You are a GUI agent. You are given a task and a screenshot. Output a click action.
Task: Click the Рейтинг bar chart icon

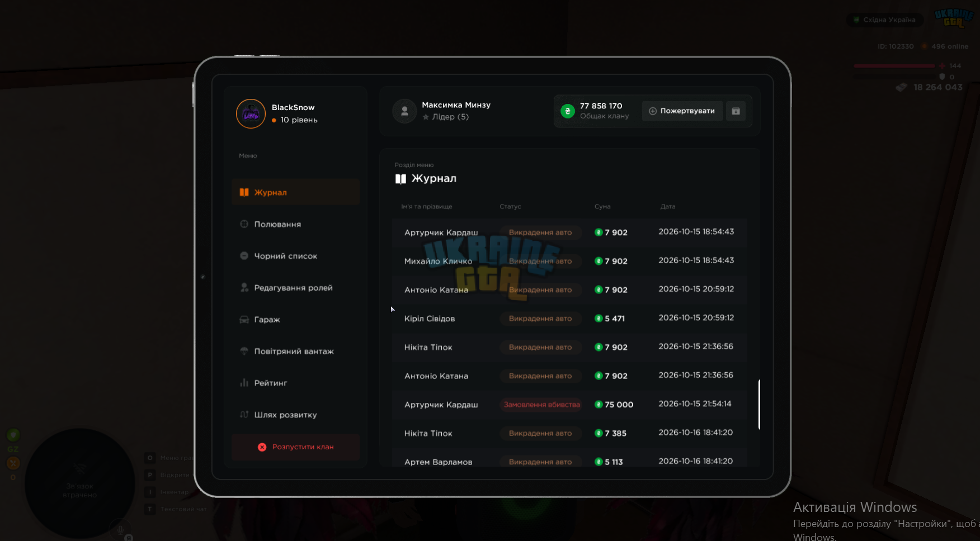244,383
